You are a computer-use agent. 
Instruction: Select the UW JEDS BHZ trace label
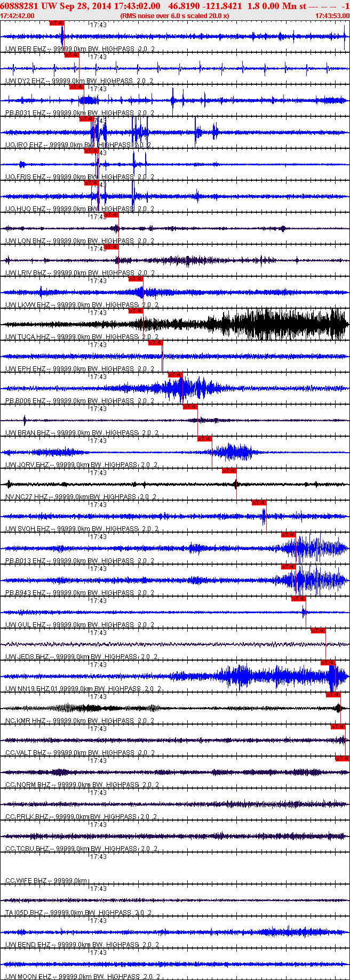(x=81, y=657)
